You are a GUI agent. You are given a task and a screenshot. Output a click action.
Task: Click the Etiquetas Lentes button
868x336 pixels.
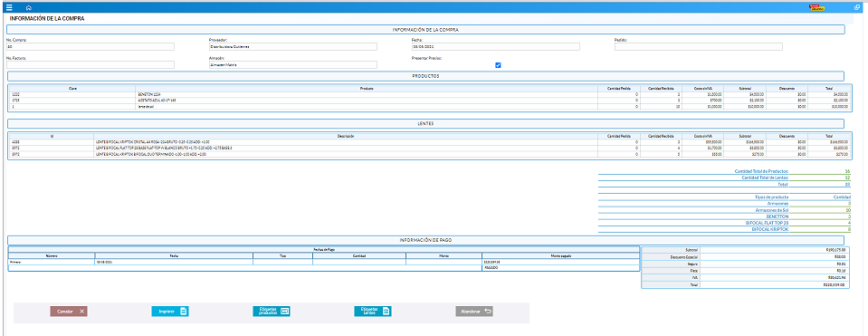373,312
